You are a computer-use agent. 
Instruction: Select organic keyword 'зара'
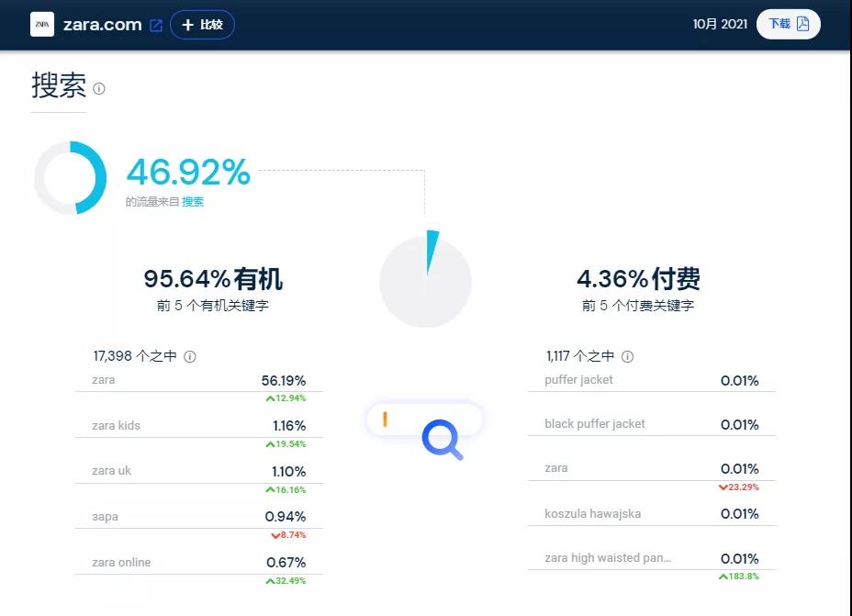(x=106, y=517)
